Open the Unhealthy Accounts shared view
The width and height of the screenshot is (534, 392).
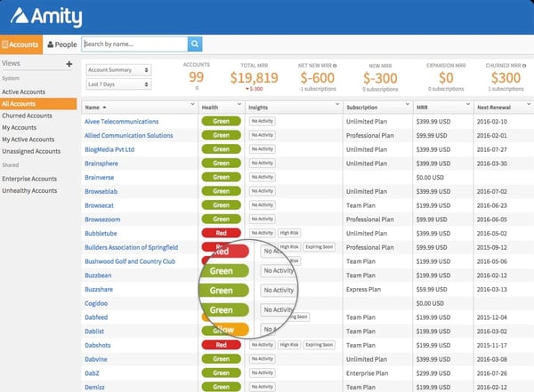point(33,190)
